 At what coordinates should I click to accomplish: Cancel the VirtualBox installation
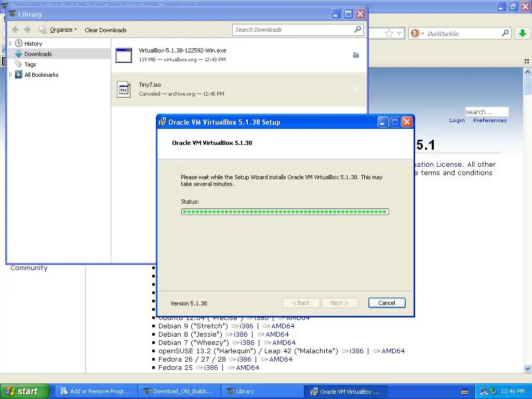(387, 303)
